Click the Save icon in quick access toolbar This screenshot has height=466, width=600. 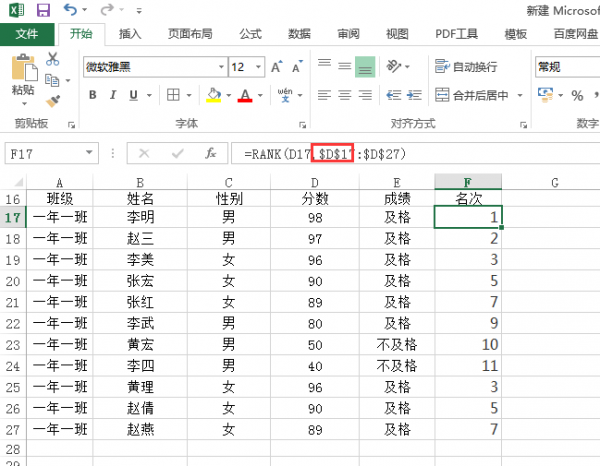(x=43, y=10)
